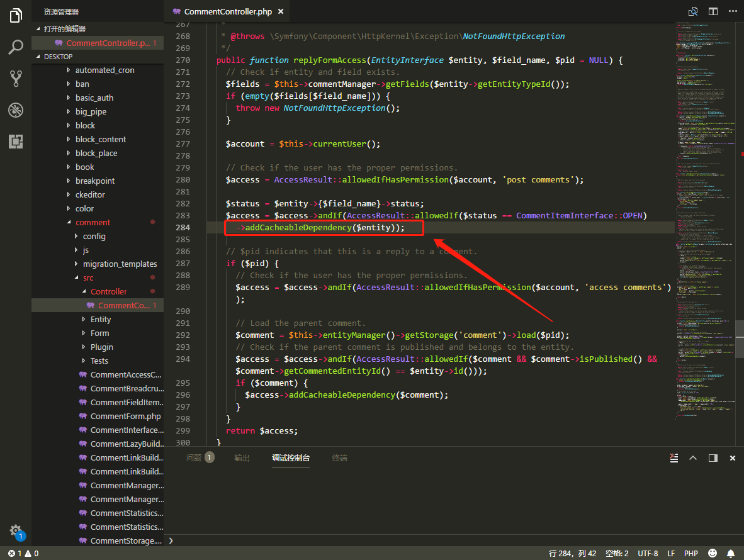
Task: Switch to the 调试控制台 panel tab
Action: pos(291,457)
